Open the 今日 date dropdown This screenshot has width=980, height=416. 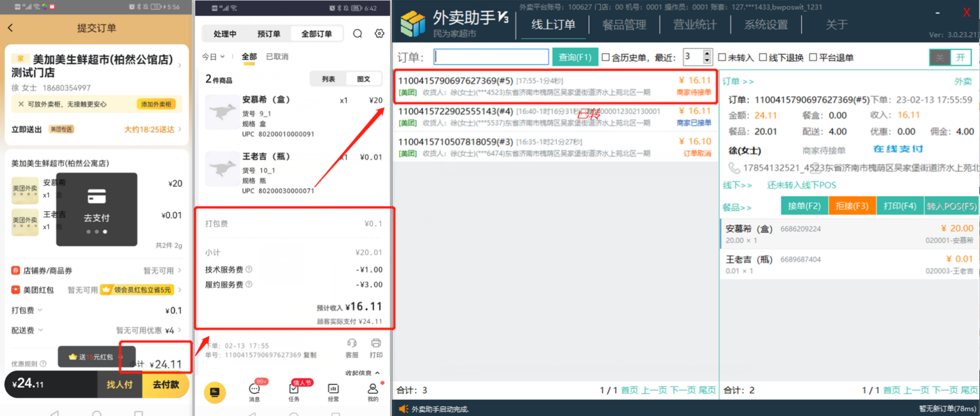213,57
